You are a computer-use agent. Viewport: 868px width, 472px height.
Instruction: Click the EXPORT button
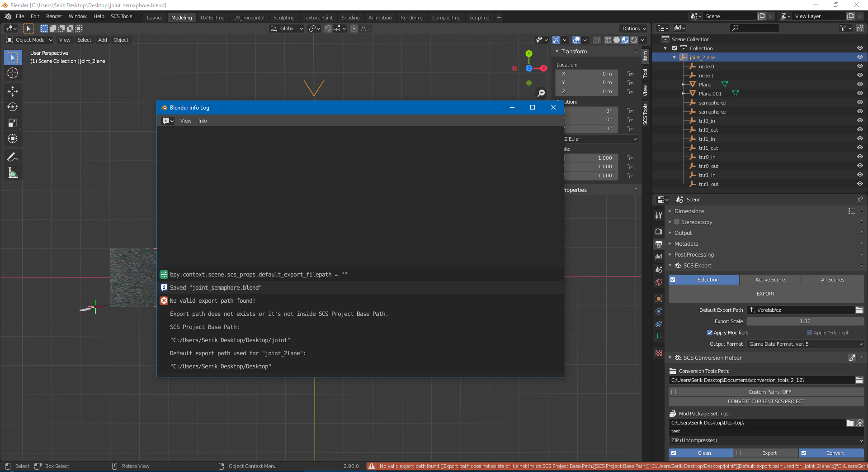point(765,293)
